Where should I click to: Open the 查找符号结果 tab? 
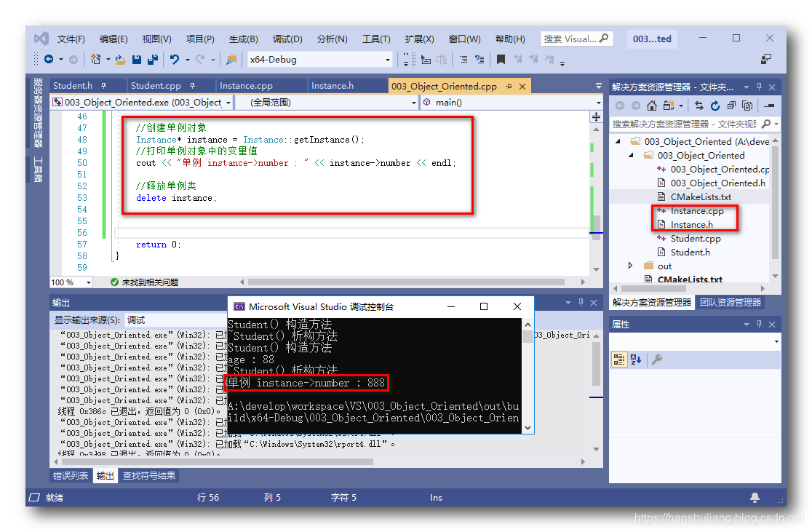pos(149,475)
